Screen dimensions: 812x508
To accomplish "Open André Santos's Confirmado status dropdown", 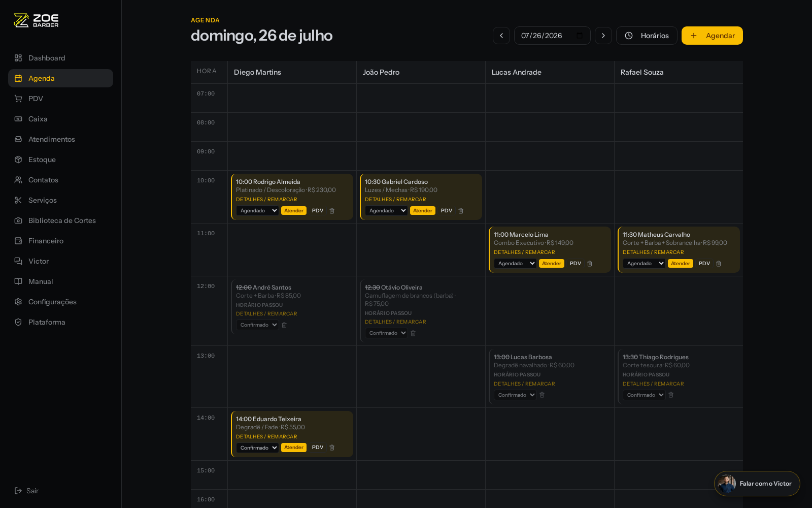I will (x=257, y=325).
